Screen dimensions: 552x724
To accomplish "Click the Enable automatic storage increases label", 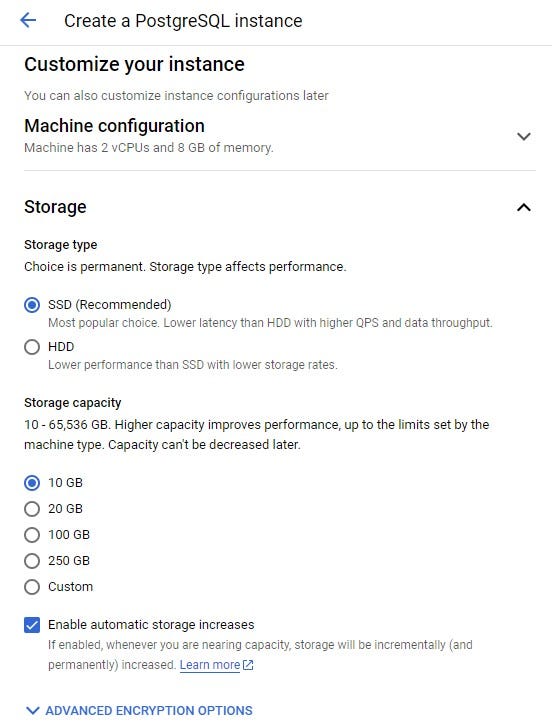I will [151, 625].
